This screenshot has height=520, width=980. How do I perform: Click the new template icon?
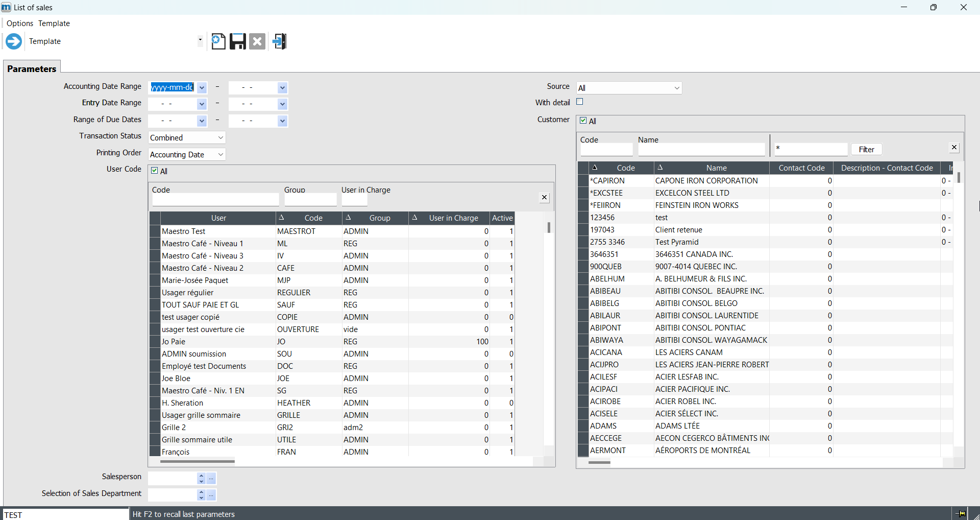coord(218,41)
